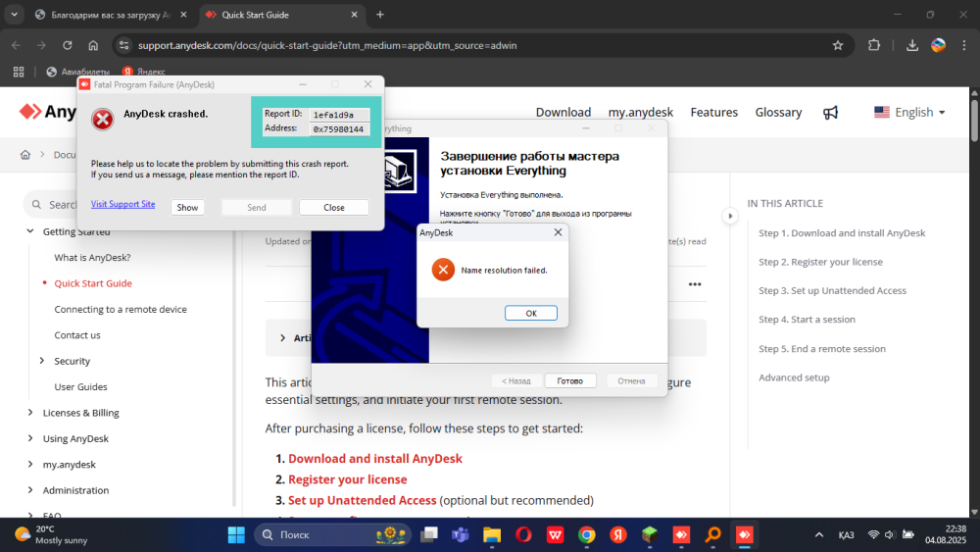Expand the Security section
980x552 pixels.
(x=42, y=361)
